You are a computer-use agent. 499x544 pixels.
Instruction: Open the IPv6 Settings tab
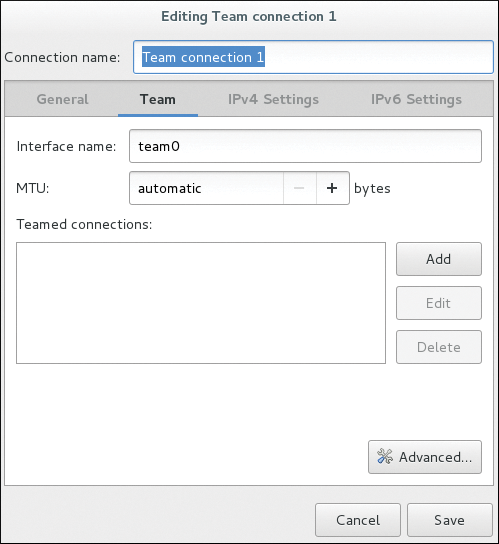pos(416,99)
